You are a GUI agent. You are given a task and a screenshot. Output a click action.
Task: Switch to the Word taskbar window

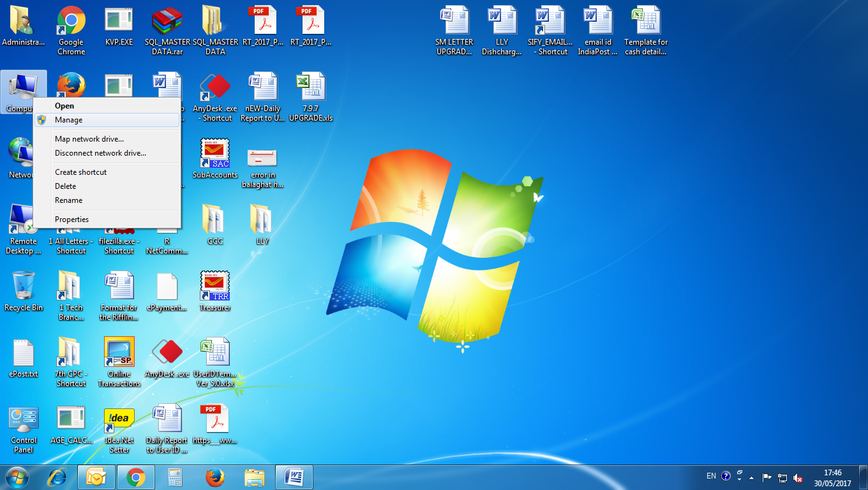coord(294,477)
